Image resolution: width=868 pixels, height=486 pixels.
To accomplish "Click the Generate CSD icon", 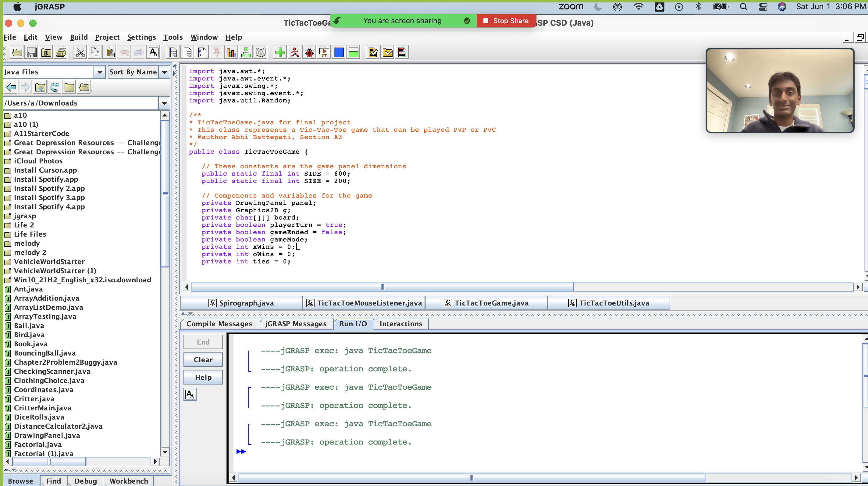I will point(173,52).
